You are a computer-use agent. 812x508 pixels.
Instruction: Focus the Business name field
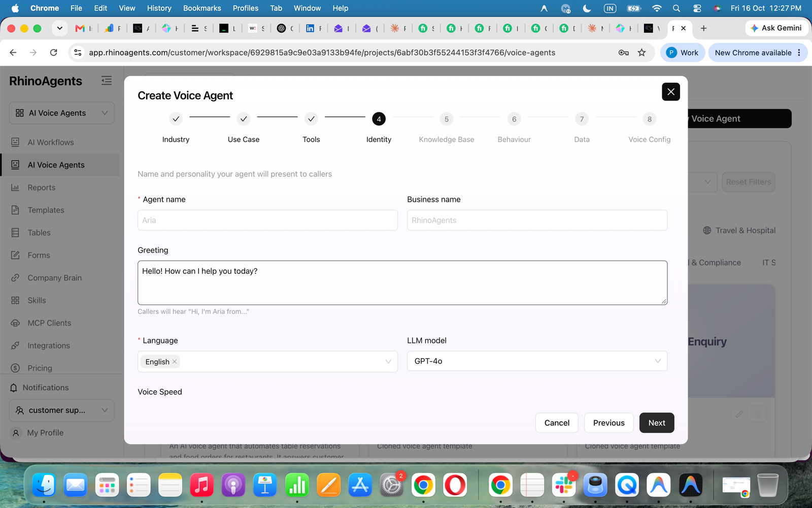(x=537, y=220)
